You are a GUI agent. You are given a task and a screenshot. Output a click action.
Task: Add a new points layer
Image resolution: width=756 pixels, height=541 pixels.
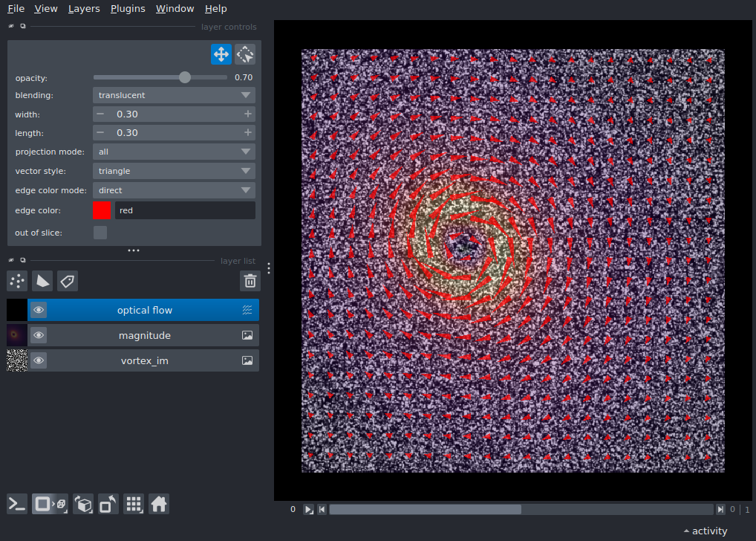(16, 281)
